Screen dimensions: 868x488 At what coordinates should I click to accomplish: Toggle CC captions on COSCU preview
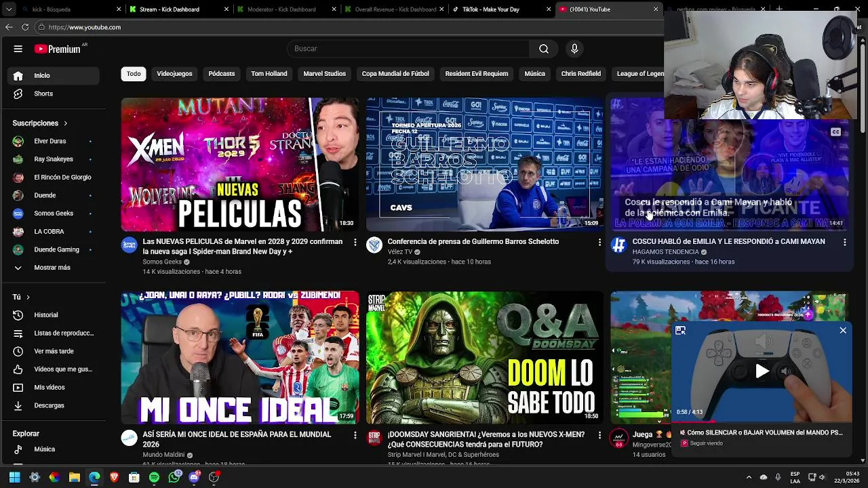(x=835, y=132)
